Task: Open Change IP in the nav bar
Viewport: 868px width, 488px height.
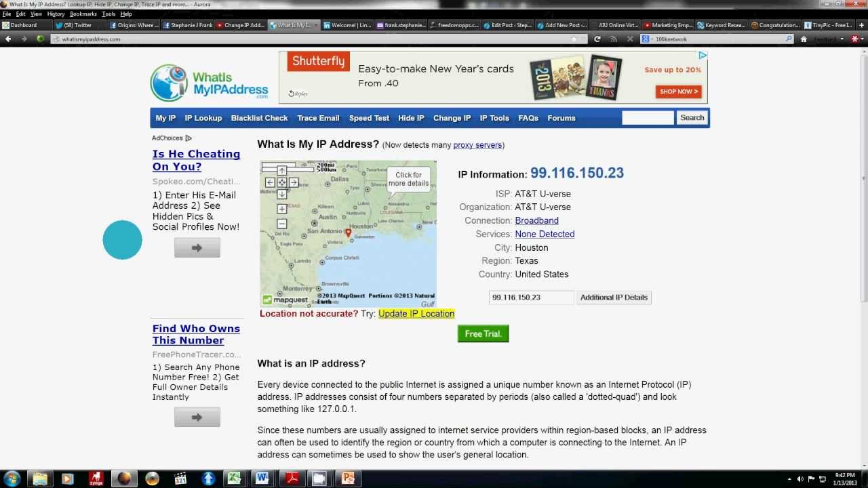Action: (452, 118)
